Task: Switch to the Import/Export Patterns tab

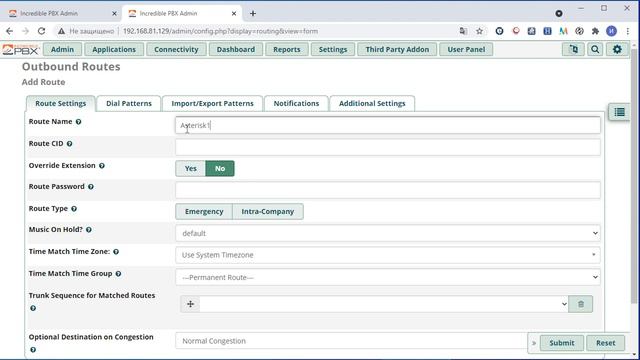Action: 213,104
